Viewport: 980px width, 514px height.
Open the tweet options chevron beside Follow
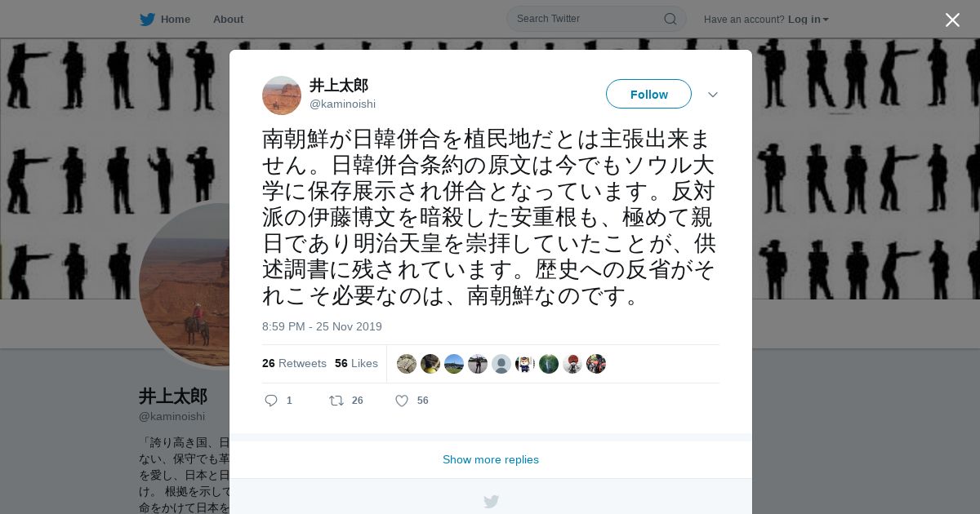click(x=713, y=95)
